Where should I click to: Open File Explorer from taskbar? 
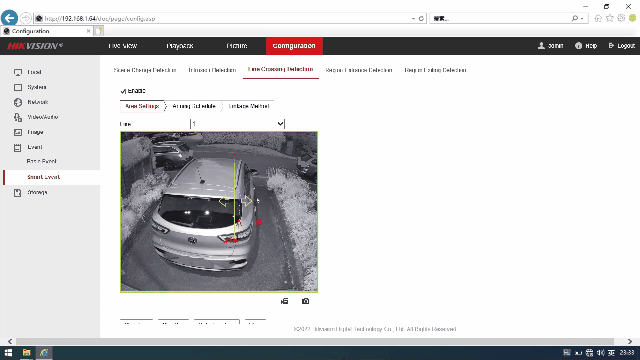(27, 353)
